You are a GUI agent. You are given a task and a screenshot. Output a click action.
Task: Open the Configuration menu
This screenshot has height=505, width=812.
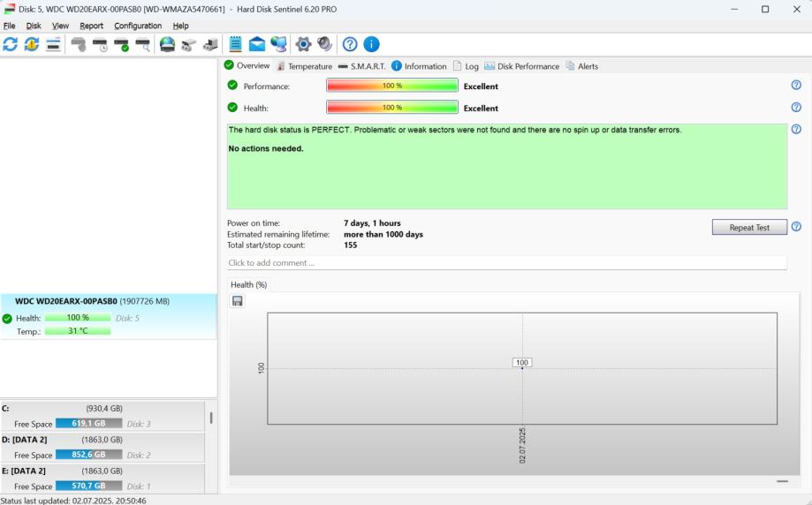point(138,26)
